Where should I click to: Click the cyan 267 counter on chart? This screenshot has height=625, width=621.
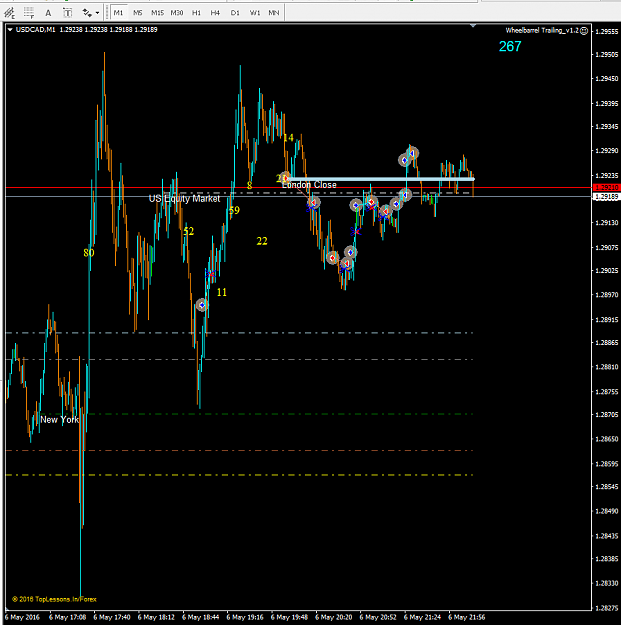pyautogui.click(x=510, y=47)
